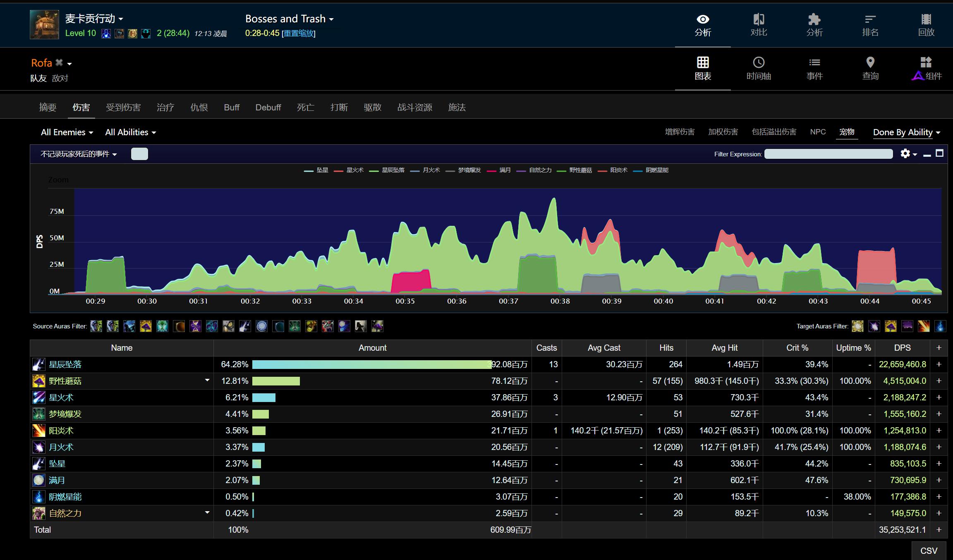Export table with the CSV button
This screenshot has height=560, width=953.
tap(929, 551)
